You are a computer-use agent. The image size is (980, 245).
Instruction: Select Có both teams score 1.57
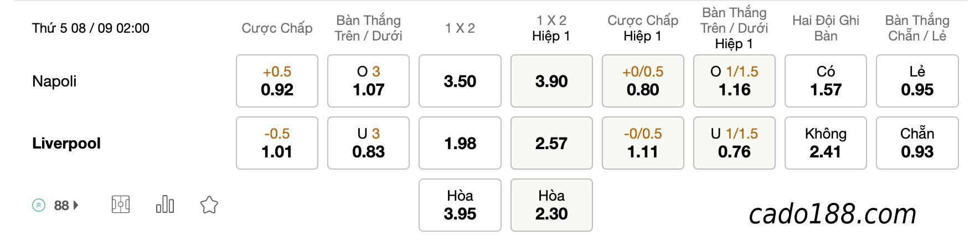pyautogui.click(x=826, y=81)
